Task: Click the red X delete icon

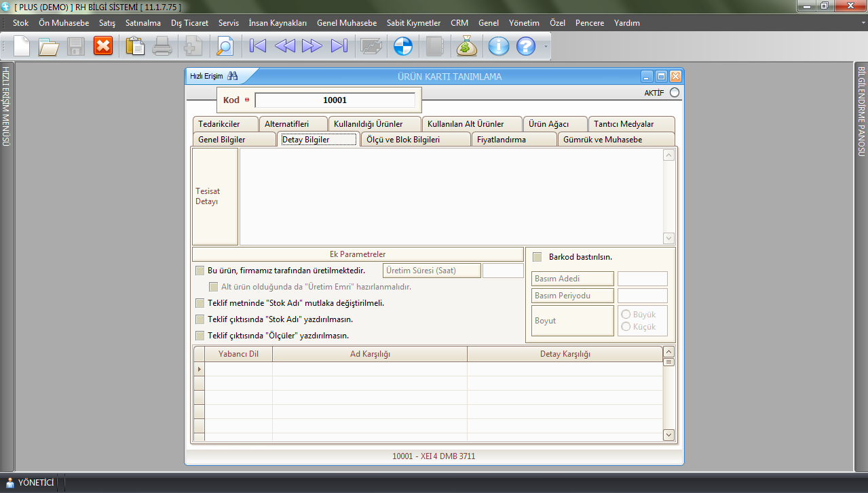Action: tap(103, 46)
